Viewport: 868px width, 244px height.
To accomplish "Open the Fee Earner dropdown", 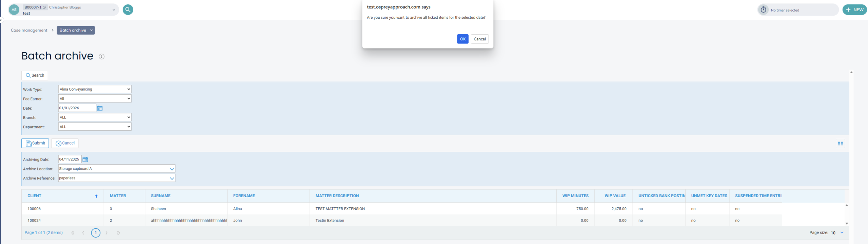I will (95, 99).
